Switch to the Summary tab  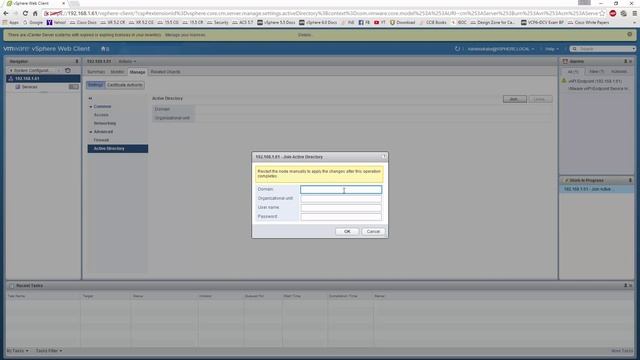point(96,72)
